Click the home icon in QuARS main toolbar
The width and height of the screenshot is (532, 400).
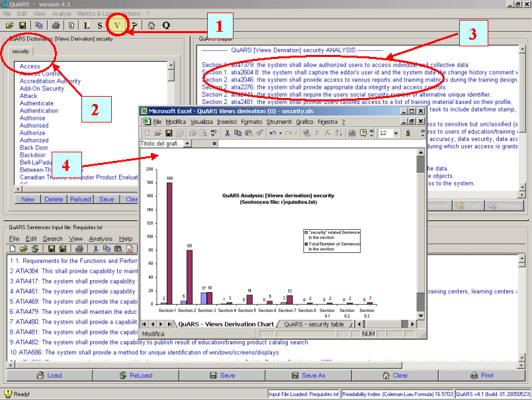coord(152,25)
